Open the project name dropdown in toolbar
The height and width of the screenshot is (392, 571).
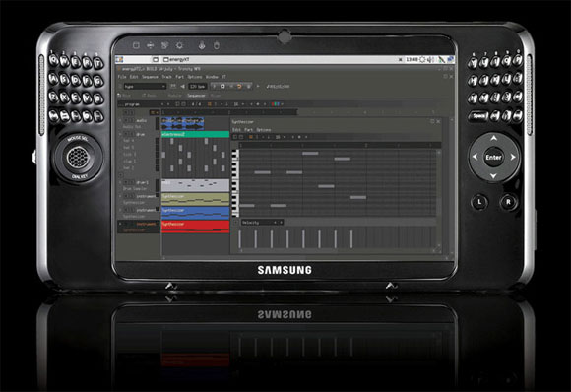pyautogui.click(x=145, y=87)
